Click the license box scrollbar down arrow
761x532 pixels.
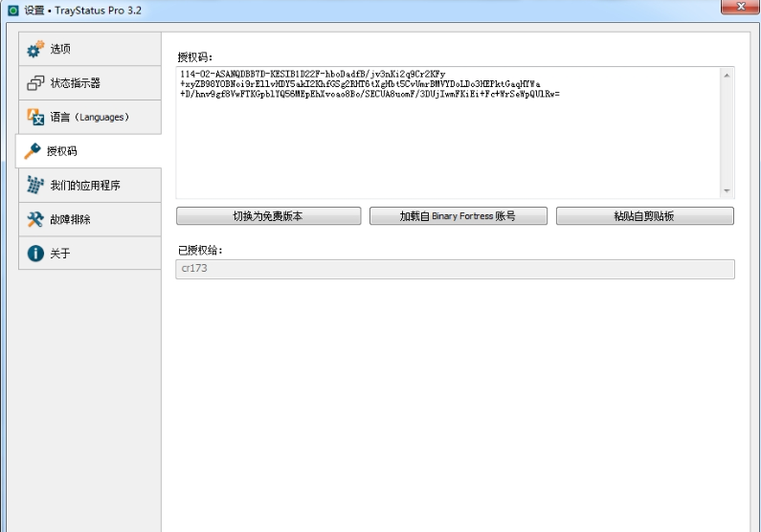(x=727, y=190)
